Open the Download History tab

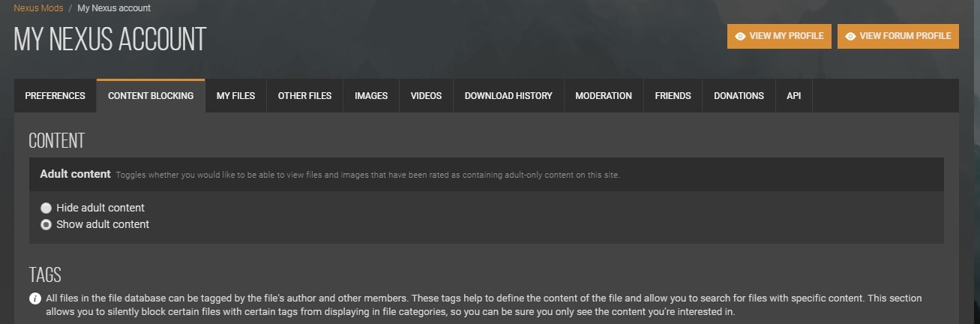pyautogui.click(x=508, y=96)
